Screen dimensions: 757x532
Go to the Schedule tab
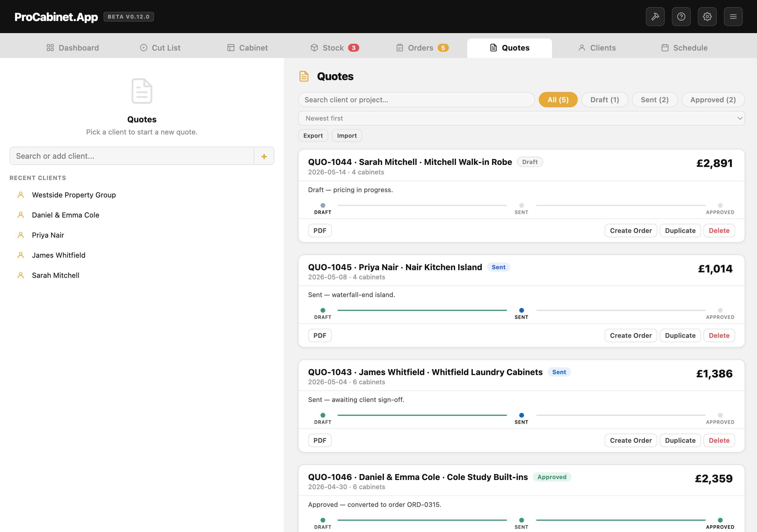(684, 48)
